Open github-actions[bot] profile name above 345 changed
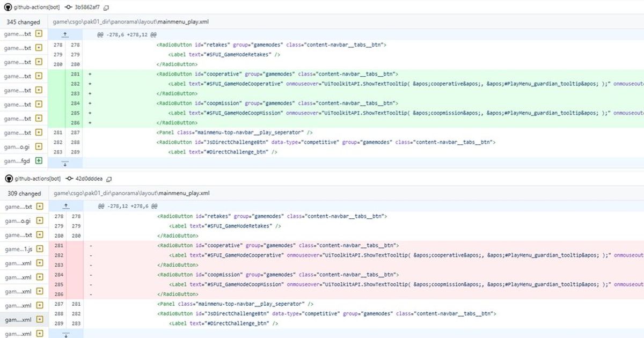The height and width of the screenshot is (338, 644). coord(37,8)
